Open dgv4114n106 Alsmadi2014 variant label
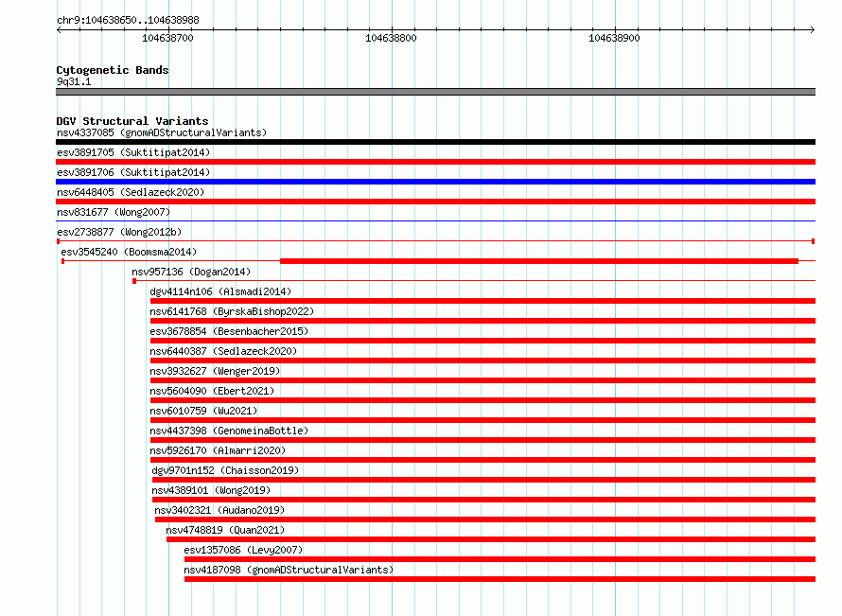Image resolution: width=842 pixels, height=616 pixels. pyautogui.click(x=220, y=291)
